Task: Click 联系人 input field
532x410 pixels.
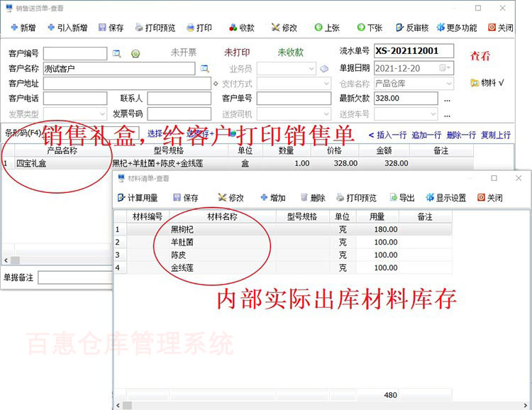Action: 179,99
